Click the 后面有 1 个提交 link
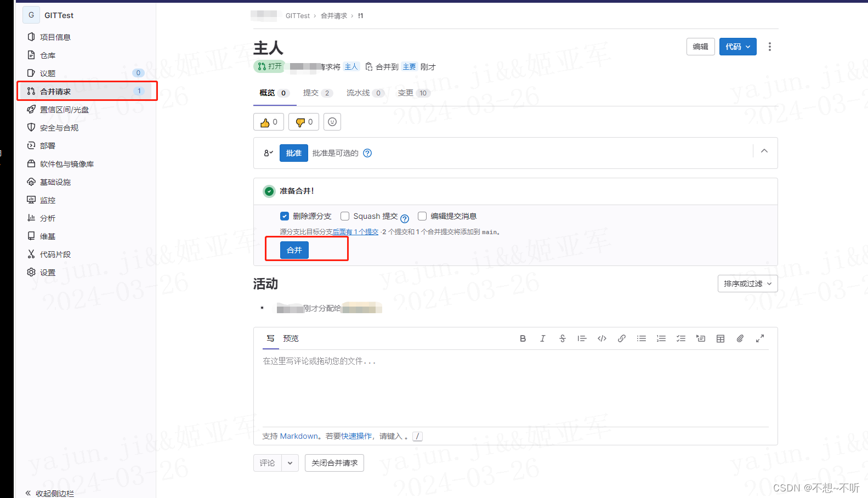 (355, 232)
